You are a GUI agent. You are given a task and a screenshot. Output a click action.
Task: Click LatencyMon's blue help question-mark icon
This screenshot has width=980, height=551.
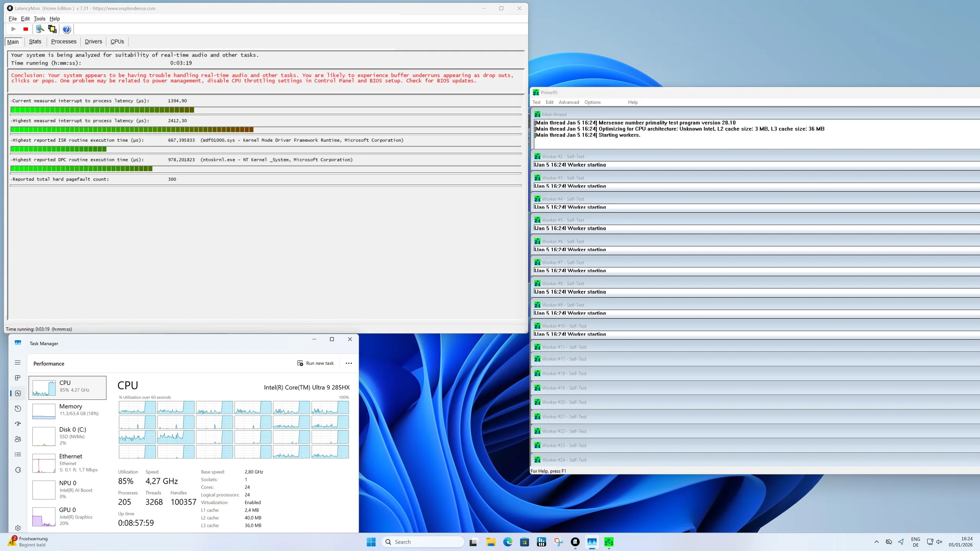67,29
